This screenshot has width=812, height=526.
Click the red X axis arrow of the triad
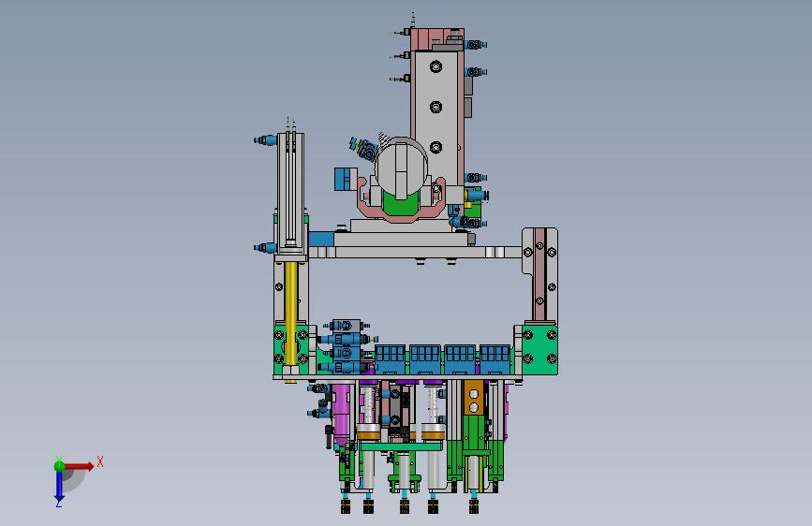(x=79, y=466)
